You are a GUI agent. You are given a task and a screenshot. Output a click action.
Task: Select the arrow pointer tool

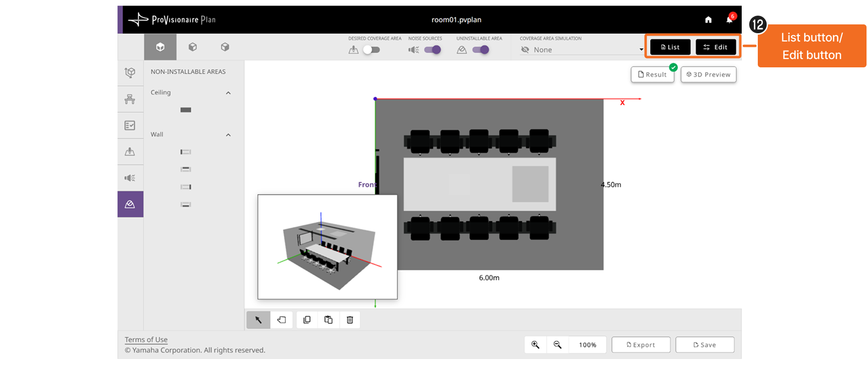[x=258, y=320]
